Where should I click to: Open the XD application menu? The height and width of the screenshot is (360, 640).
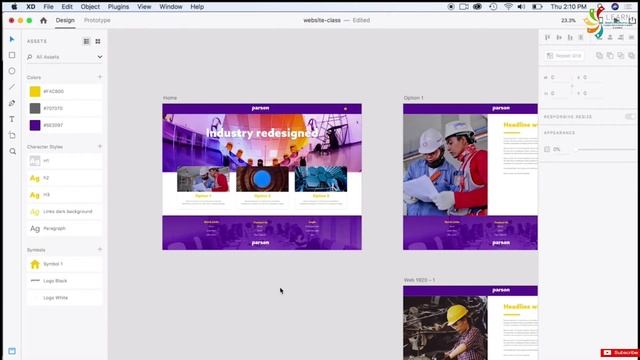(x=31, y=7)
